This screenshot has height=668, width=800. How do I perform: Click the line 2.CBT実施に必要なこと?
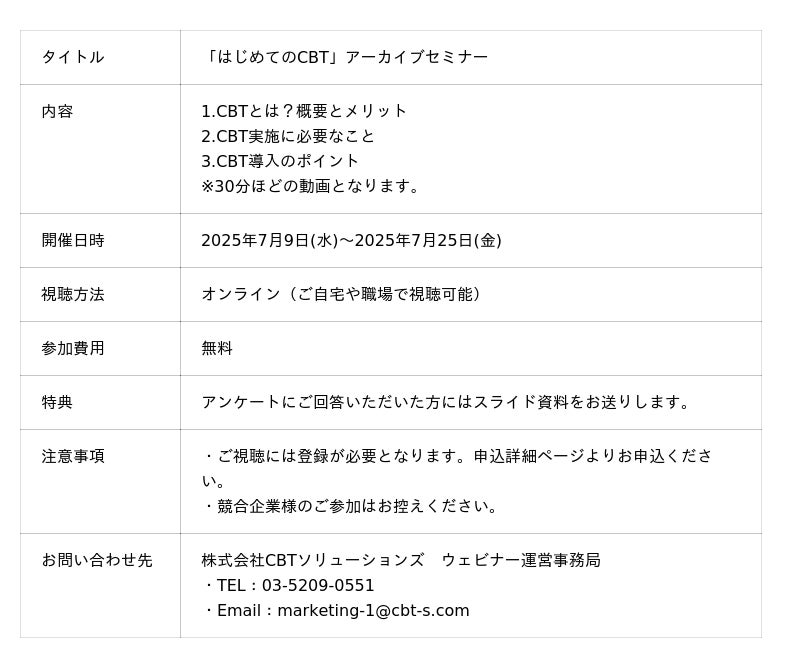click(x=288, y=136)
